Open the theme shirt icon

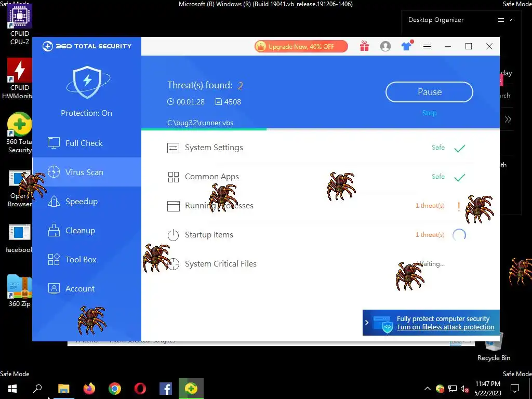pos(406,46)
